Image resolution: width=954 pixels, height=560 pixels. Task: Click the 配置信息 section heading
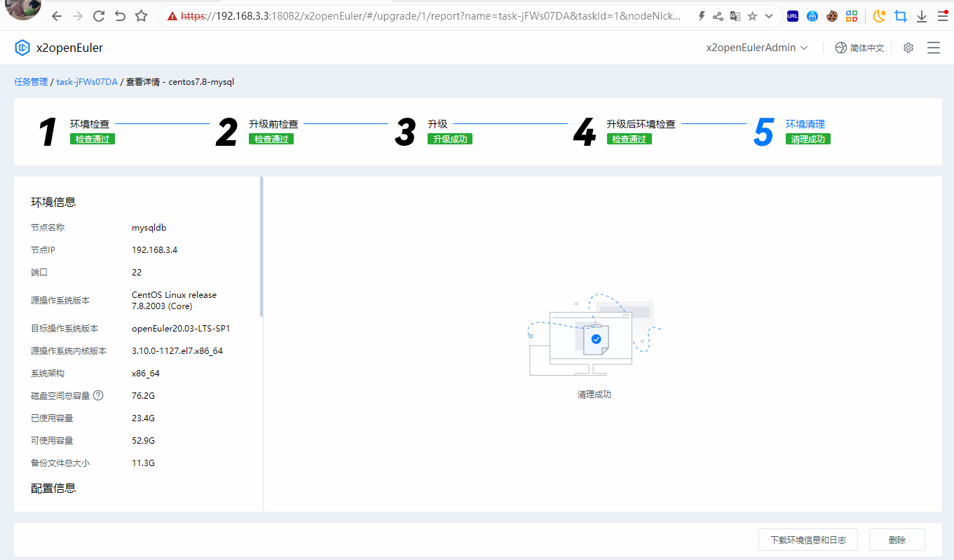click(53, 488)
